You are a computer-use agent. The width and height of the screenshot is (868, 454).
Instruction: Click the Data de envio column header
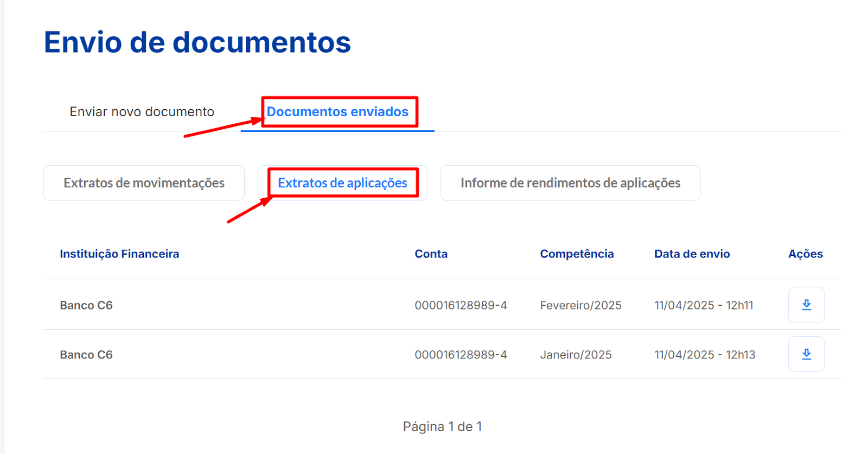692,254
